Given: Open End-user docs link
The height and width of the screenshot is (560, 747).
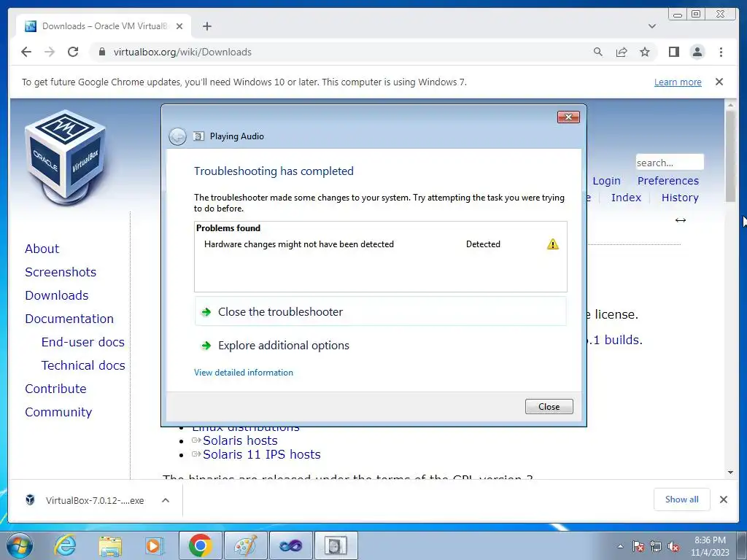Looking at the screenshot, I should click(x=83, y=342).
